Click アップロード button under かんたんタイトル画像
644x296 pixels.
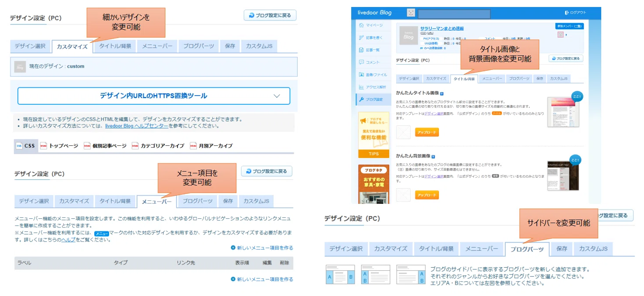point(427,132)
